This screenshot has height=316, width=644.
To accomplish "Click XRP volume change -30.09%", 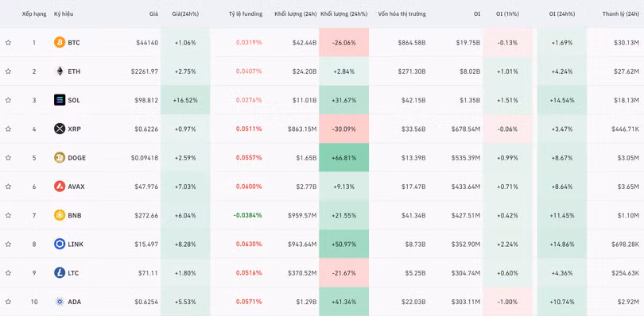I will (x=343, y=129).
